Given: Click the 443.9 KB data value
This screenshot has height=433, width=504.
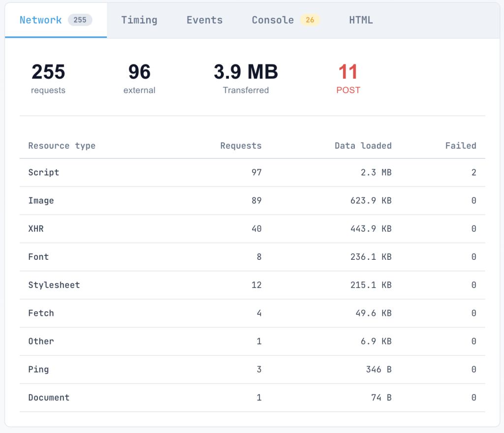Looking at the screenshot, I should tap(371, 229).
